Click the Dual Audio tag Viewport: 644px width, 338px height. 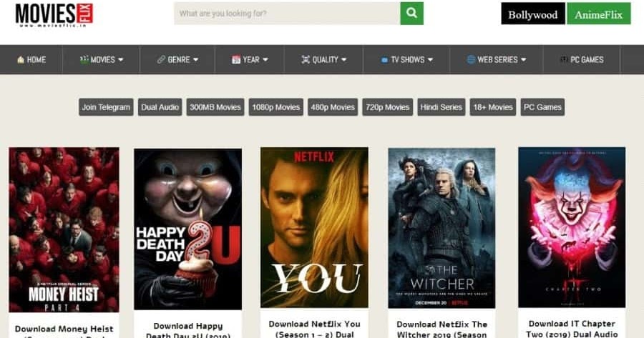click(x=160, y=107)
